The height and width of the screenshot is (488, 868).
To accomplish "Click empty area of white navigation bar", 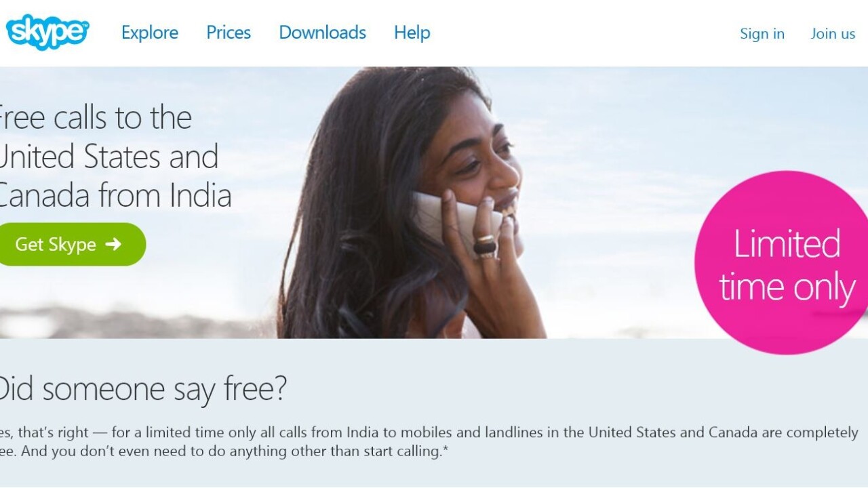I will (583, 33).
